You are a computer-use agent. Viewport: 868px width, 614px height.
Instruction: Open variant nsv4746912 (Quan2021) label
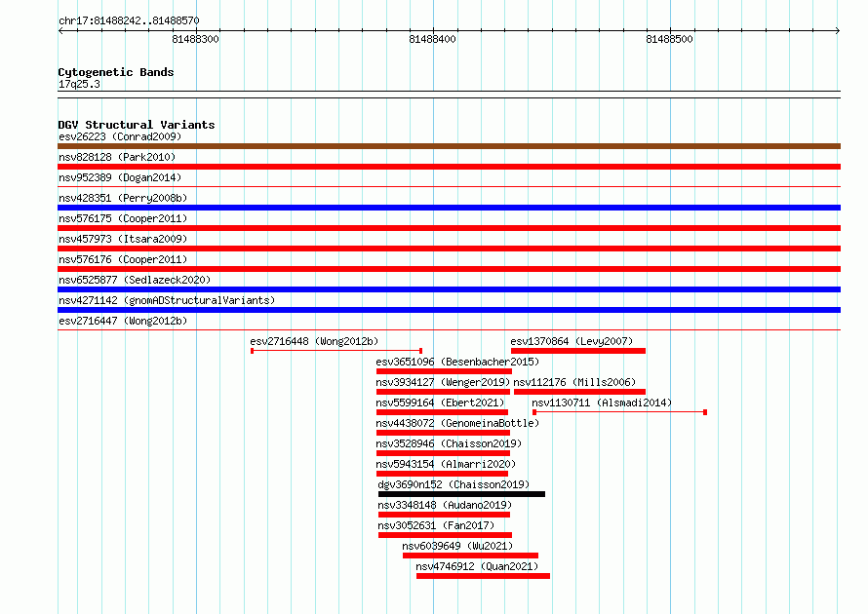point(477,566)
